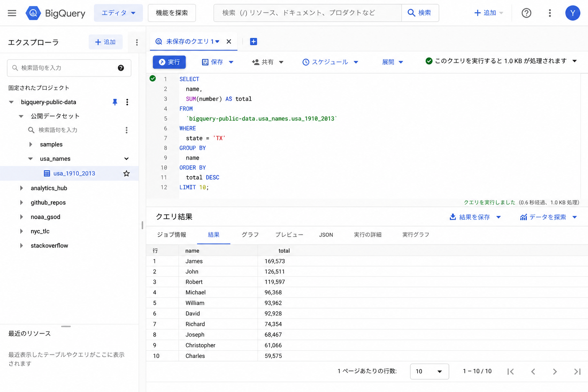Screen dimensions: 588x392
Task: Click the total column header
Action: [x=284, y=251]
